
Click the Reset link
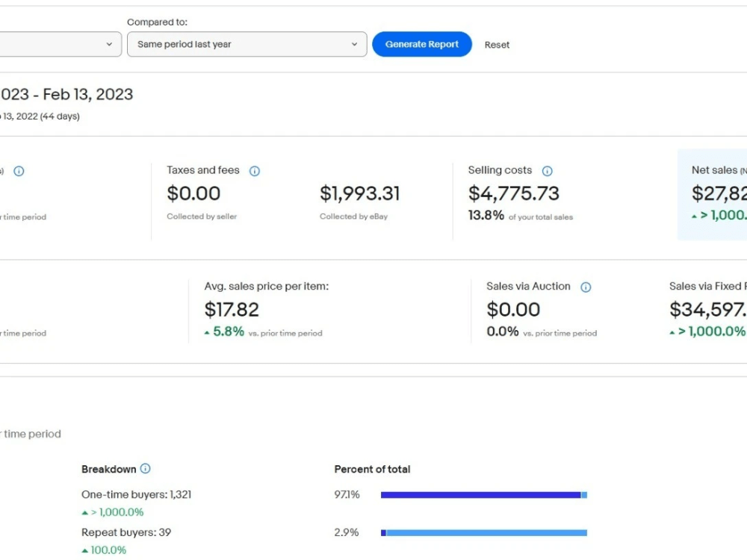[497, 45]
